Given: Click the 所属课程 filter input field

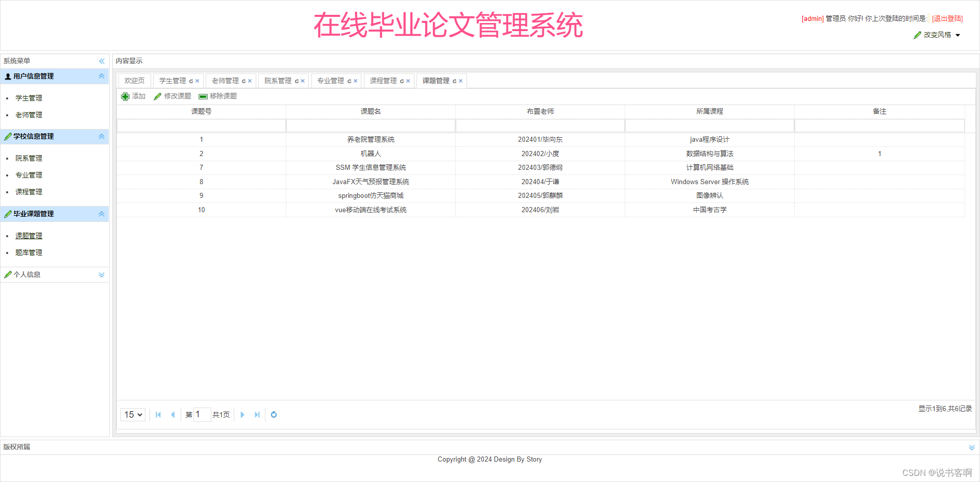Looking at the screenshot, I should pos(710,126).
